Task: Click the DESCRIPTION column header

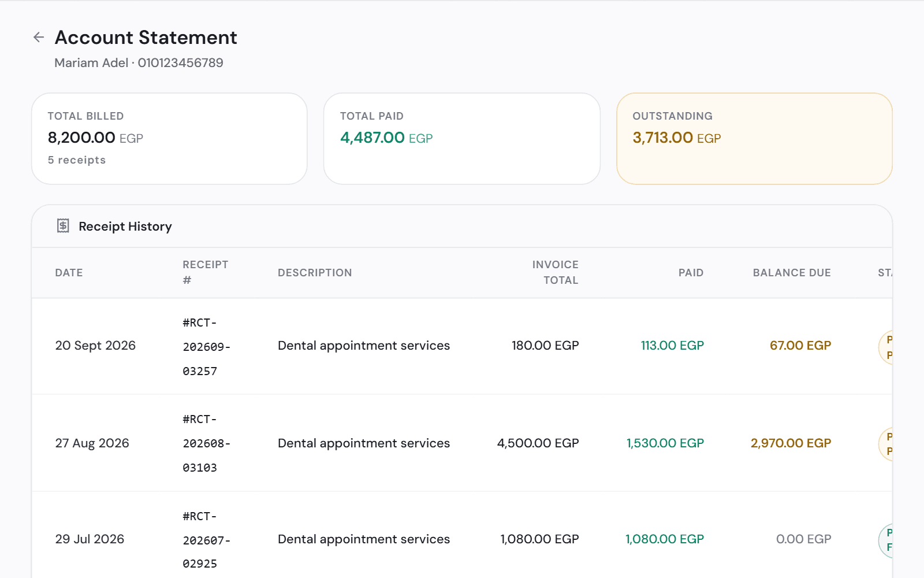Action: [x=315, y=273]
